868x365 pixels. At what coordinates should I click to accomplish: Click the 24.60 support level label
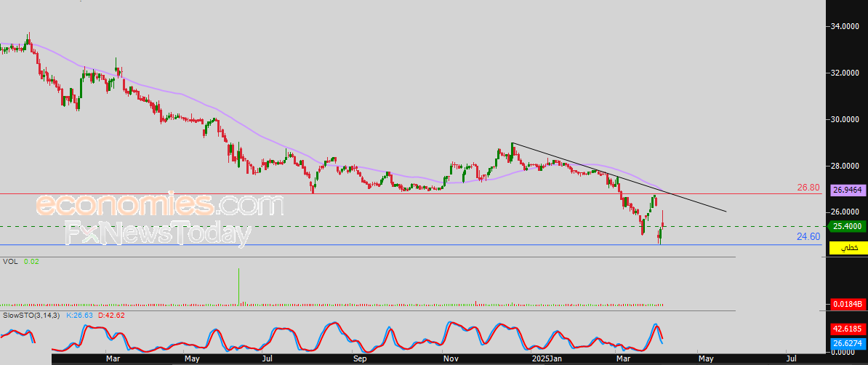click(x=808, y=236)
